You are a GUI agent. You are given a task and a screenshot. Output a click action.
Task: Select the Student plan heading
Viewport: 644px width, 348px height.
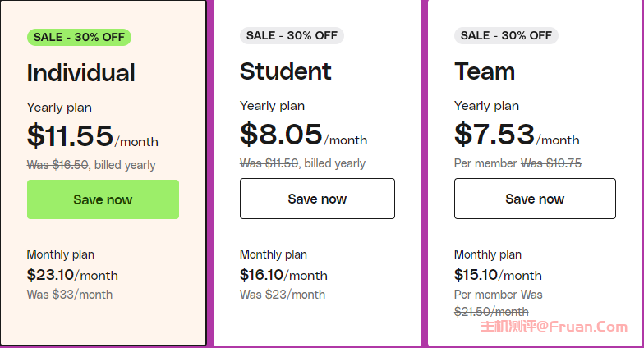point(286,71)
